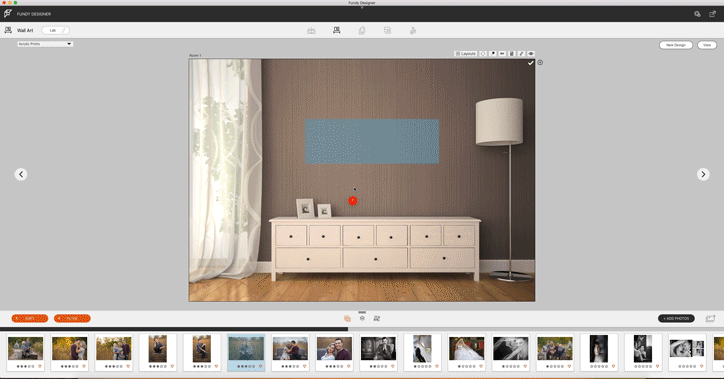The image size is (724, 379).
Task: Open the Album Builder module icon
Action: point(311,30)
